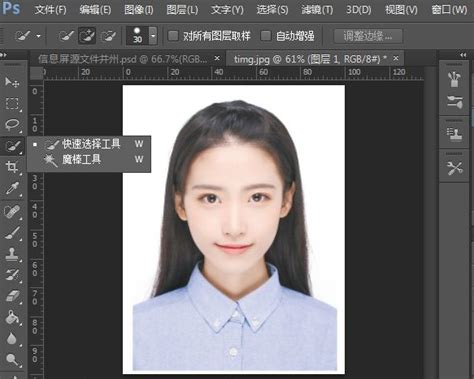Open the Brush Presets panel icon
The width and height of the screenshot is (474, 379).
click(x=455, y=102)
